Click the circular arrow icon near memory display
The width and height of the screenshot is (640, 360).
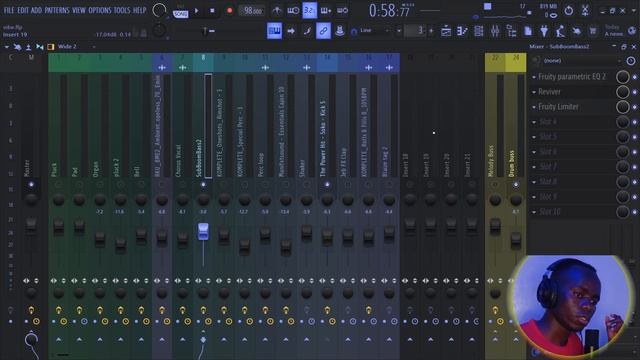(x=569, y=11)
